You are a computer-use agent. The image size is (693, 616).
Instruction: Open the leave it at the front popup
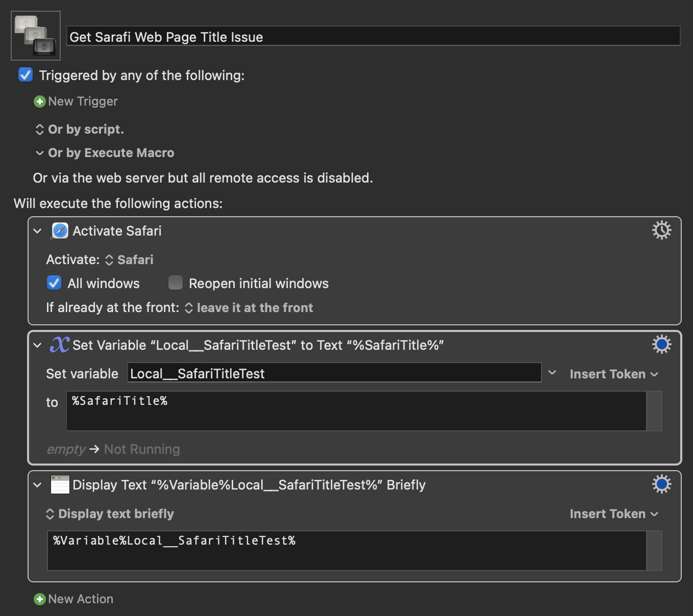249,308
